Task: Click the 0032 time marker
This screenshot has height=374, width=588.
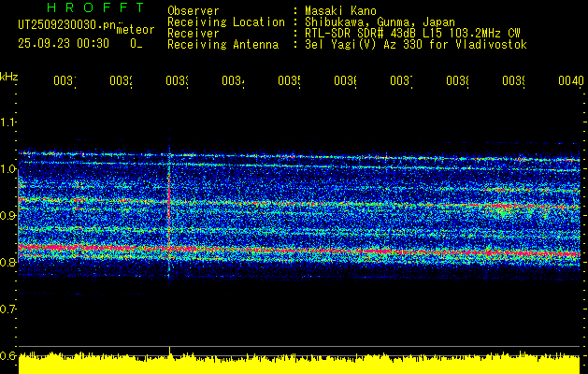Action: click(122, 80)
